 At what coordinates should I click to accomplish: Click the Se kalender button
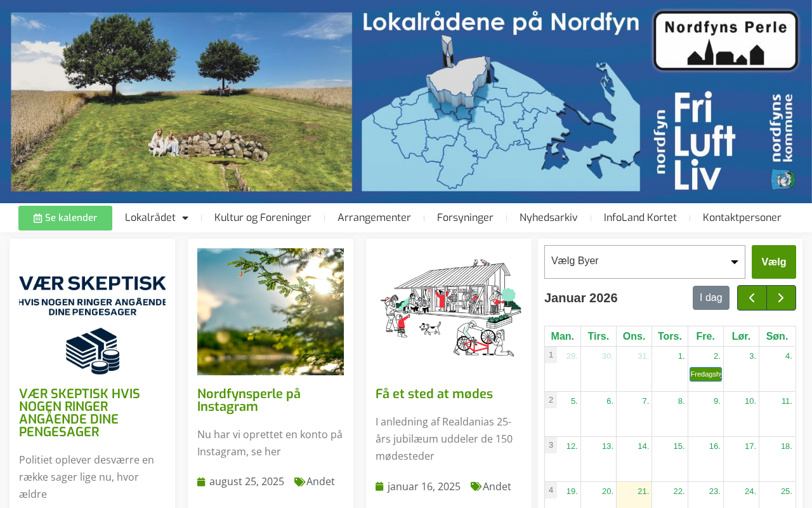click(x=65, y=218)
